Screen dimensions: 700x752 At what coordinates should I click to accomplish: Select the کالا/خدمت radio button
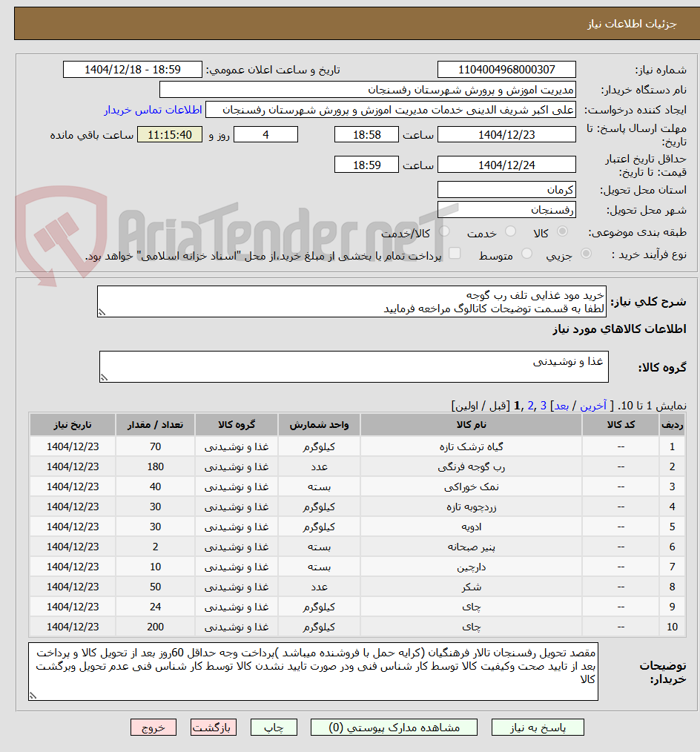pyautogui.click(x=444, y=231)
